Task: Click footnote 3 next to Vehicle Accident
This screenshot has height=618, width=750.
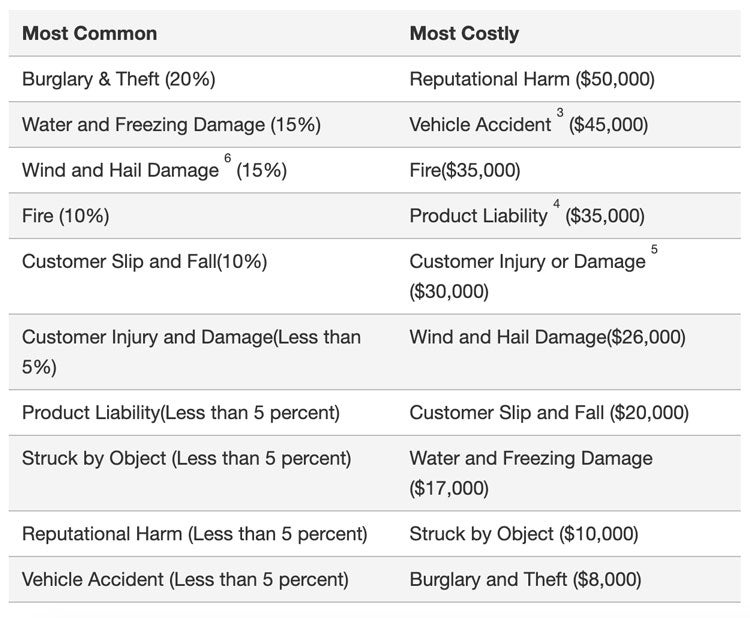Action: [x=560, y=113]
